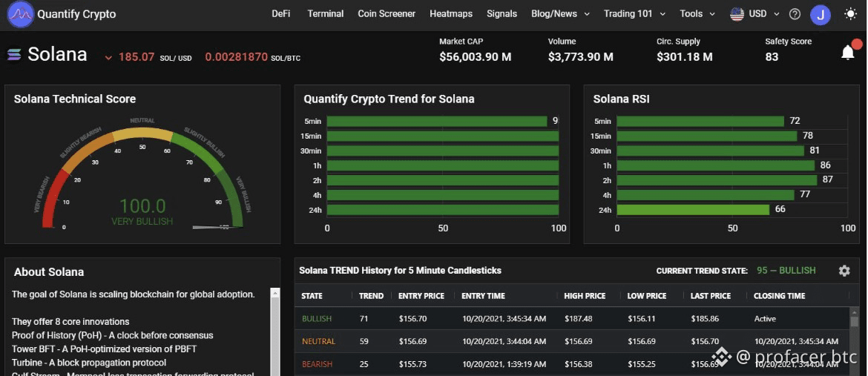This screenshot has width=868, height=376.
Task: Sort by the HIGH PRICE column header
Action: 585,296
